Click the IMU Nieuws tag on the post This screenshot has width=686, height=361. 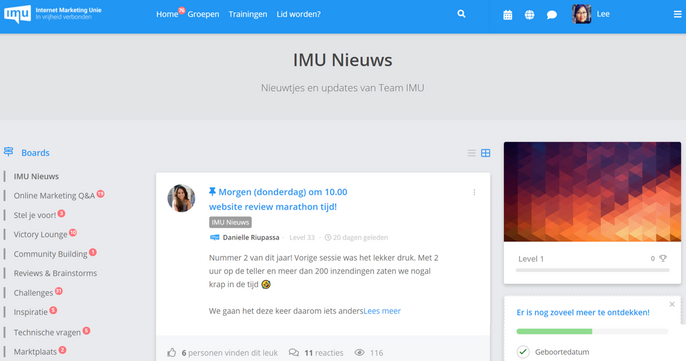(x=230, y=222)
